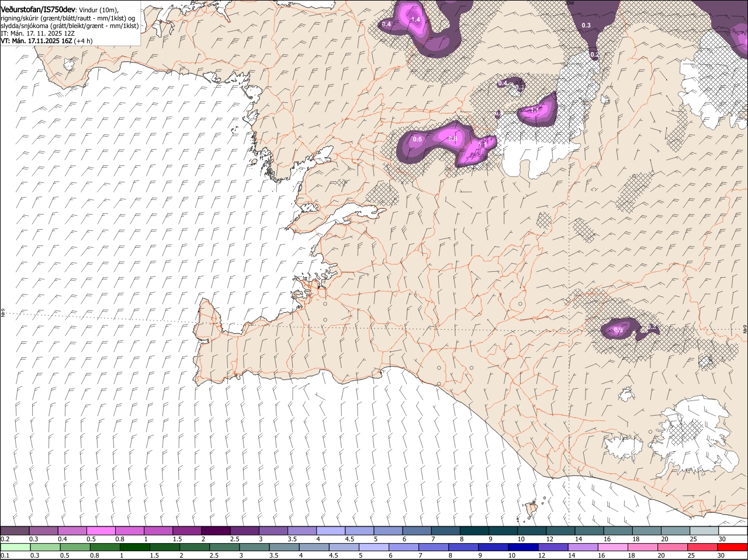Pick the rain legend swatch labeled 6
Viewport: 748px width, 560px height.
[x=404, y=547]
